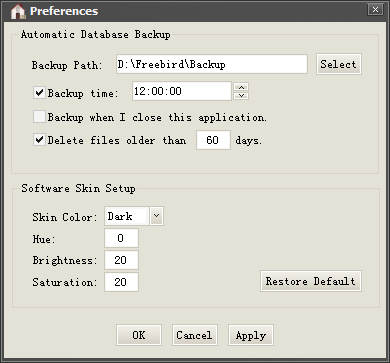Enable Backup when I close this application
390x363 pixels.
(x=39, y=117)
